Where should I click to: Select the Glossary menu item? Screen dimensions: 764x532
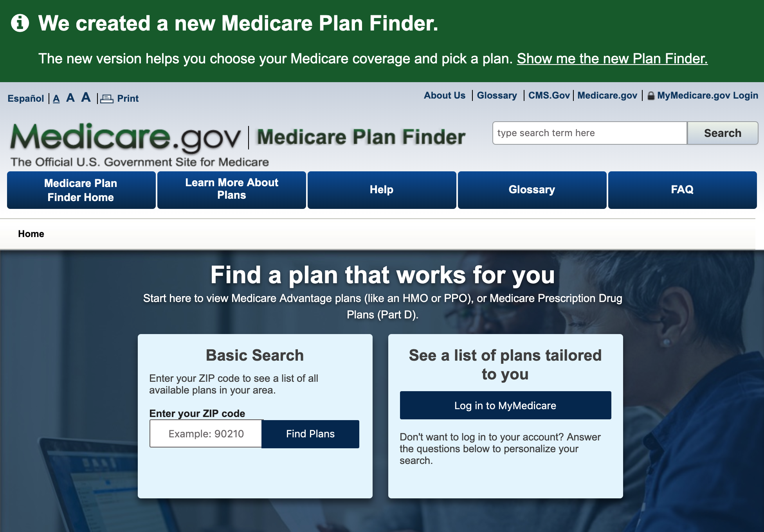click(532, 189)
